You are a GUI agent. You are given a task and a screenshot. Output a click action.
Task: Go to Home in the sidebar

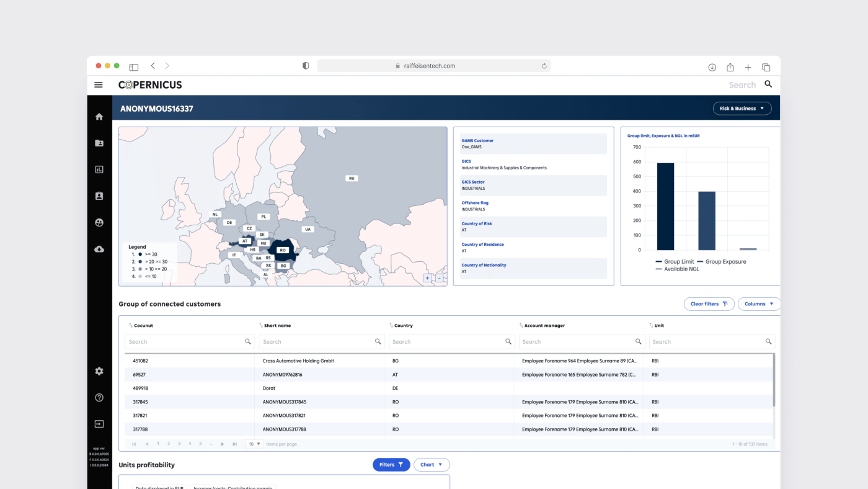tap(99, 117)
